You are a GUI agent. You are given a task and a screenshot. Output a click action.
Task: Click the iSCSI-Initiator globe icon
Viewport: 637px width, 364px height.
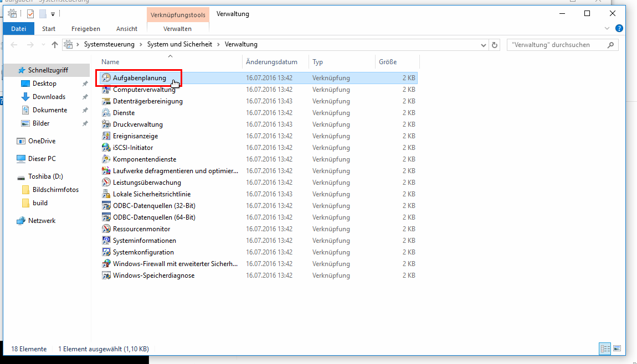[106, 148]
